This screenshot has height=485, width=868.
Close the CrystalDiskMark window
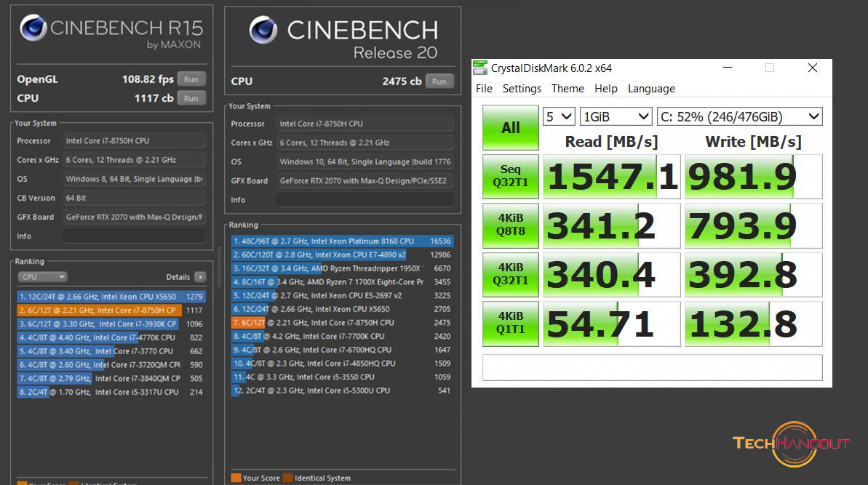tap(812, 68)
